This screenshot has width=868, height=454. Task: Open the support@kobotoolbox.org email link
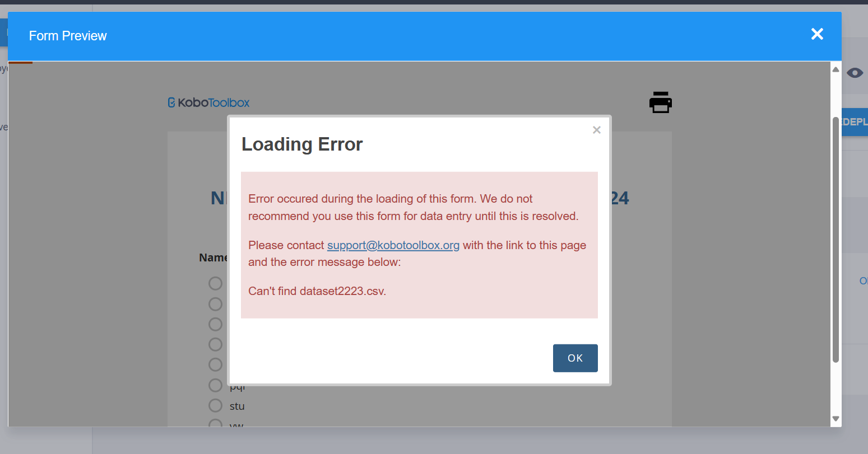[393, 245]
